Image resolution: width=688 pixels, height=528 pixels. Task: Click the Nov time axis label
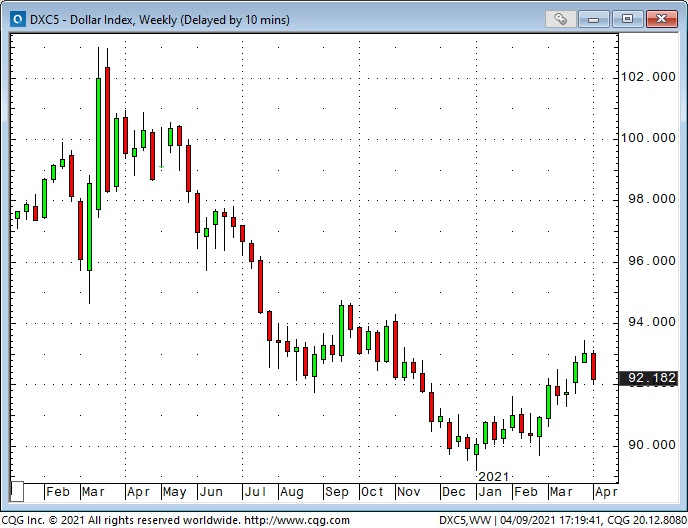click(x=408, y=492)
